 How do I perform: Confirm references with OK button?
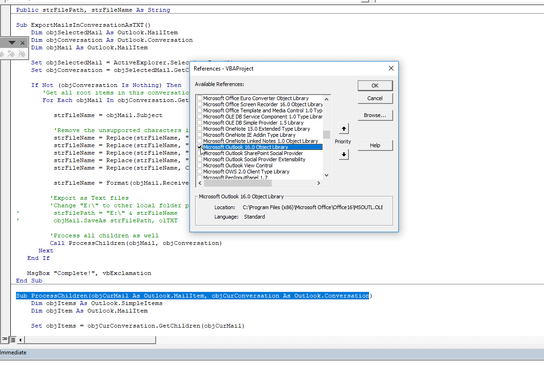click(375, 86)
